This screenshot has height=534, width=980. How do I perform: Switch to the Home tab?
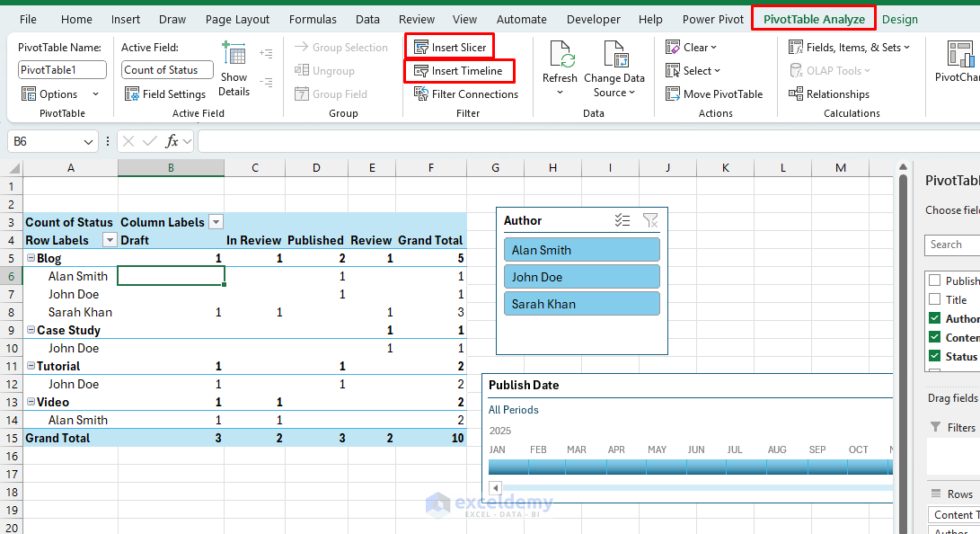click(x=76, y=20)
